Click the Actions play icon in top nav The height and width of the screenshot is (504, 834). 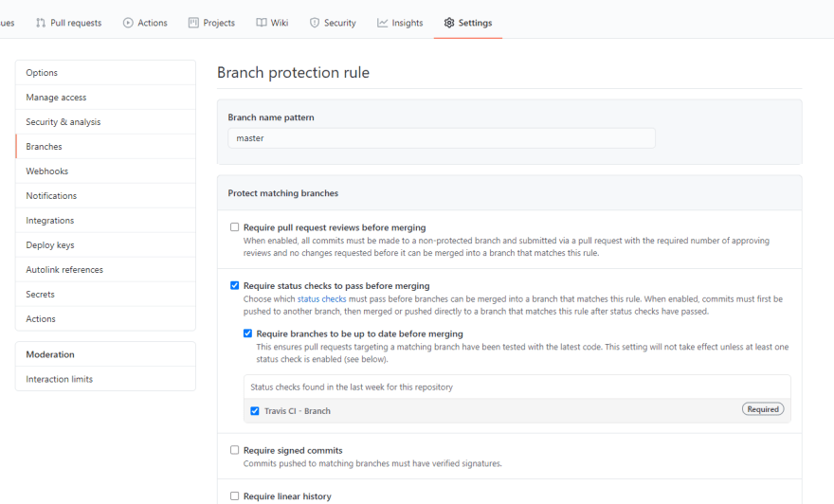coord(128,23)
